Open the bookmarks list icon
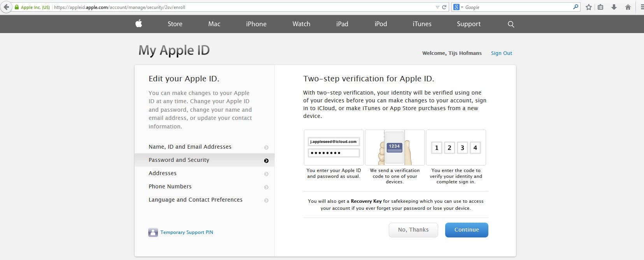The image size is (644, 260). click(600, 7)
